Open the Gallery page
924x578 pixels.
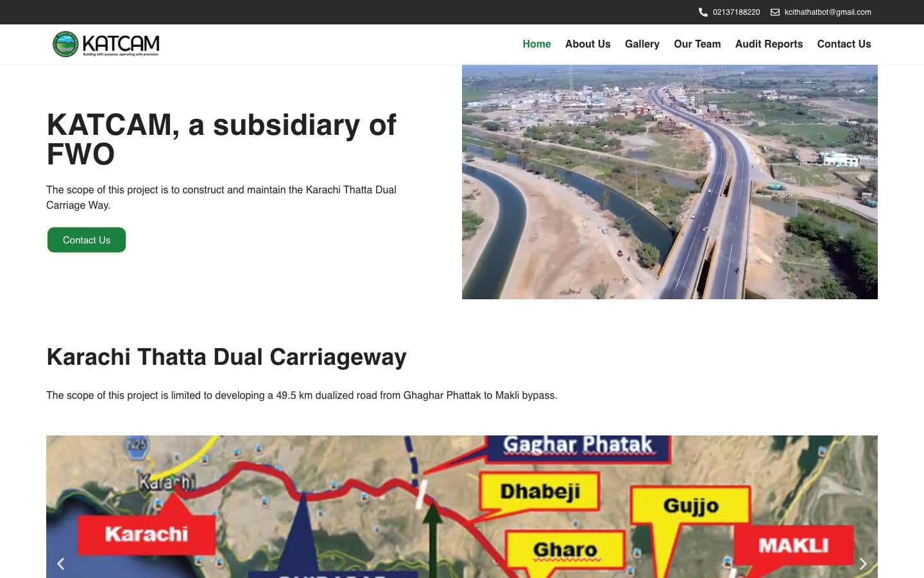(x=642, y=44)
